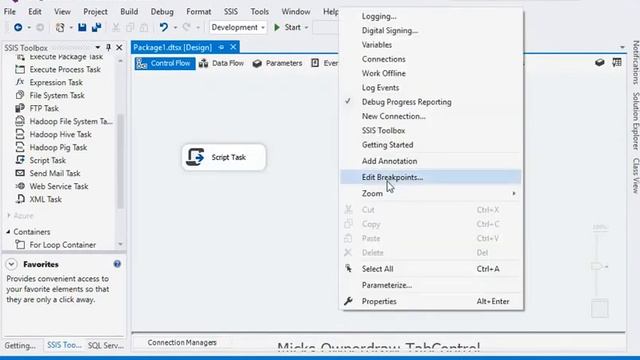Open the Zoom submenu arrow
Screen dimensions: 640x360
[514, 193]
